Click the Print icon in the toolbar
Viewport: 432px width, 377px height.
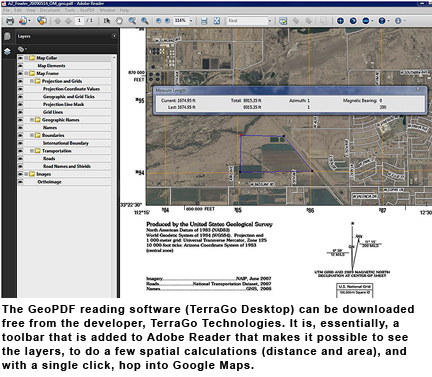pyautogui.click(x=10, y=21)
